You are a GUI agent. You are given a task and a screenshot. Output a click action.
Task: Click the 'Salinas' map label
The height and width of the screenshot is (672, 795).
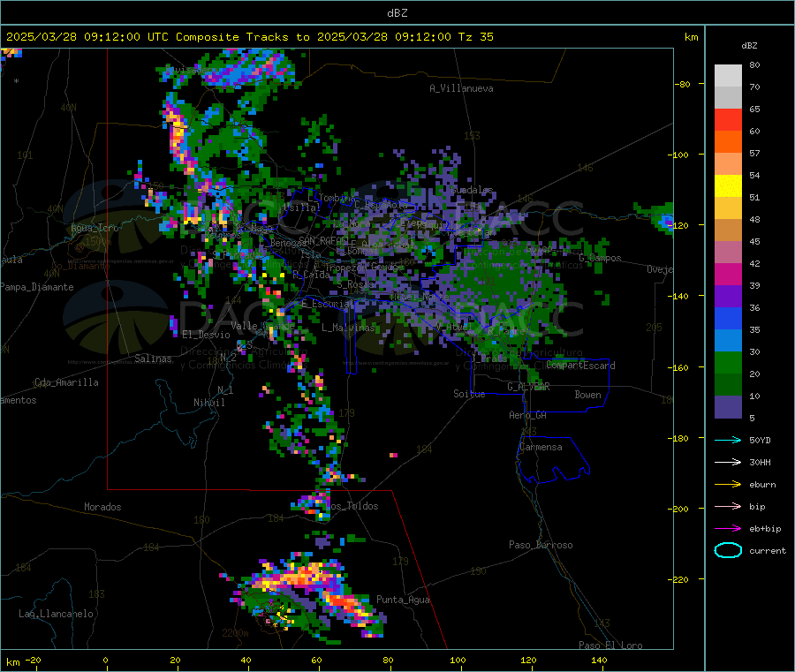[x=153, y=359]
